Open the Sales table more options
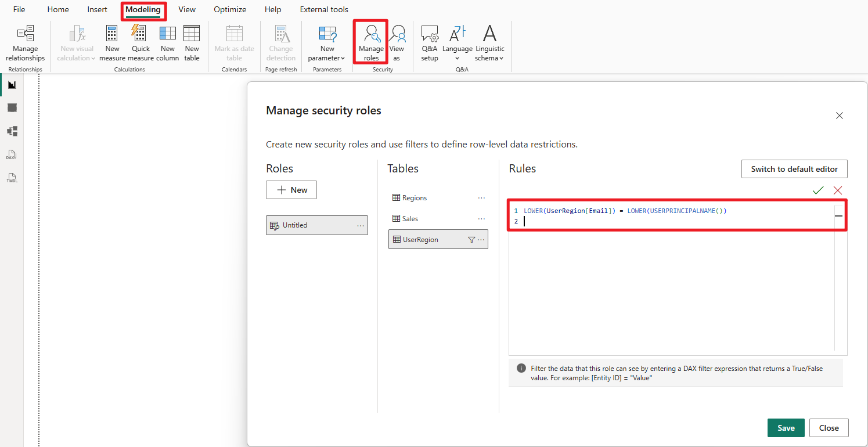This screenshot has height=447, width=868. coord(481,219)
